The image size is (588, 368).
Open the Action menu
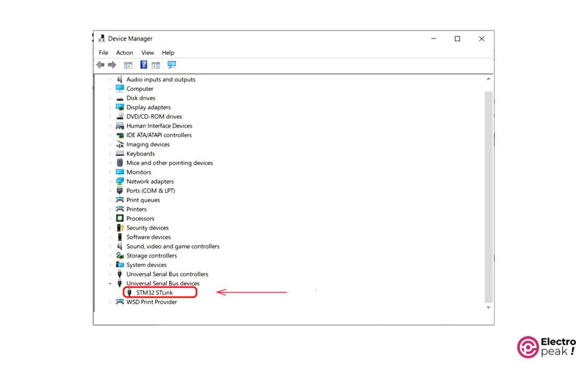(x=124, y=53)
